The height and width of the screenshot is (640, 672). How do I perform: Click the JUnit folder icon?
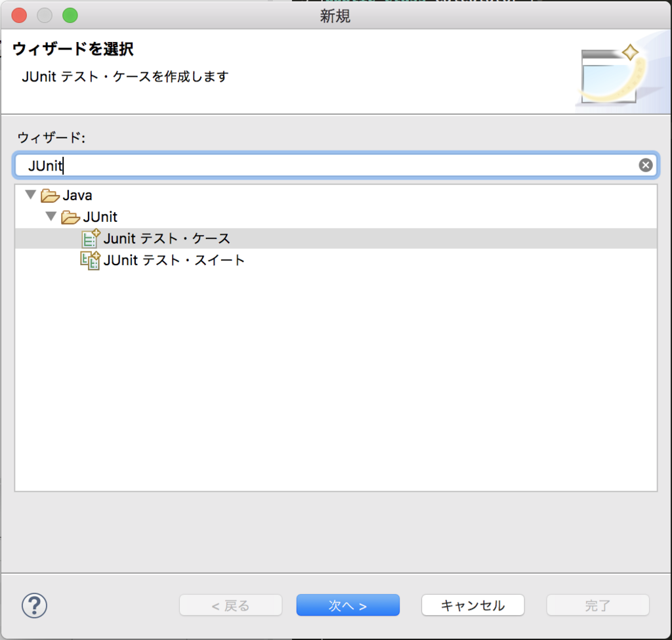click(x=70, y=217)
